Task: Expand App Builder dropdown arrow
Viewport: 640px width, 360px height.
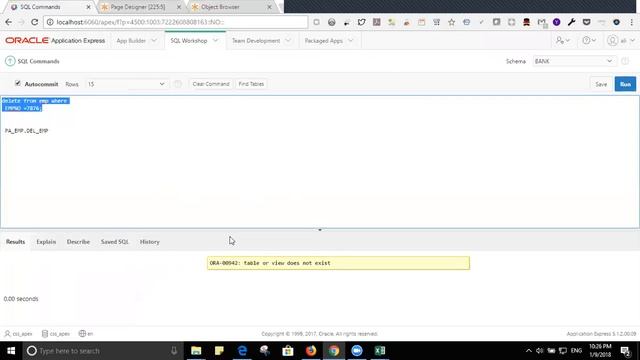Action: coord(154,40)
